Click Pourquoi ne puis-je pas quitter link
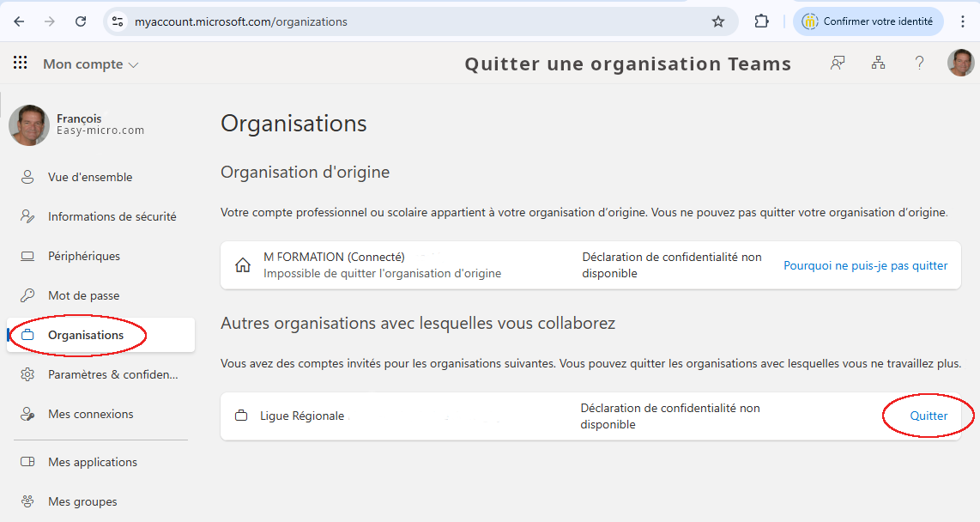This screenshot has width=980, height=522. point(866,265)
